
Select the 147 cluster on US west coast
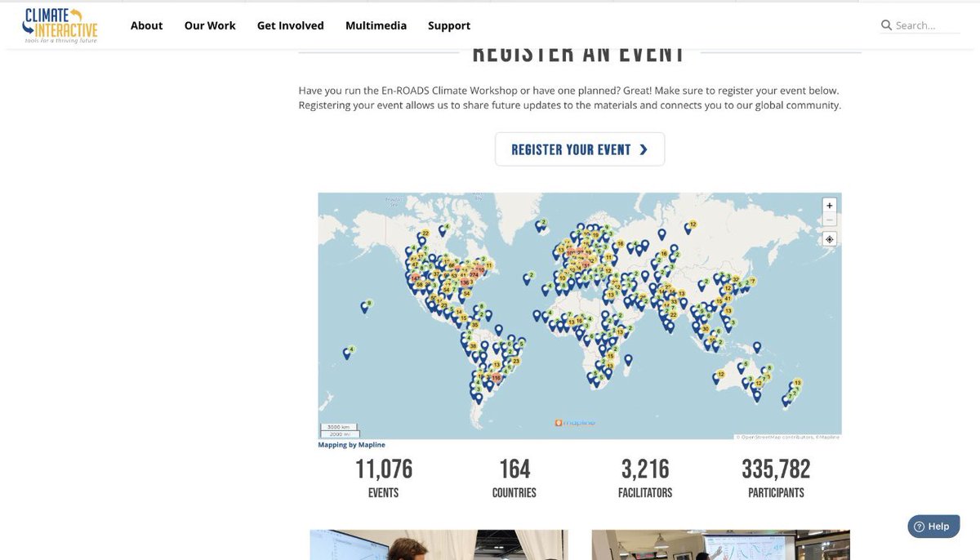coord(415,278)
